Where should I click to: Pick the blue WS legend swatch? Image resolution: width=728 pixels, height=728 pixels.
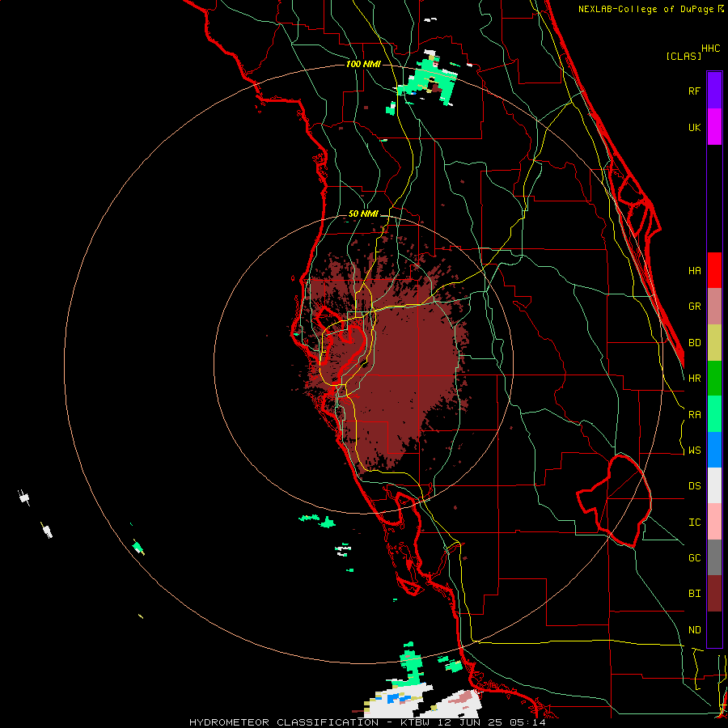[x=714, y=450]
